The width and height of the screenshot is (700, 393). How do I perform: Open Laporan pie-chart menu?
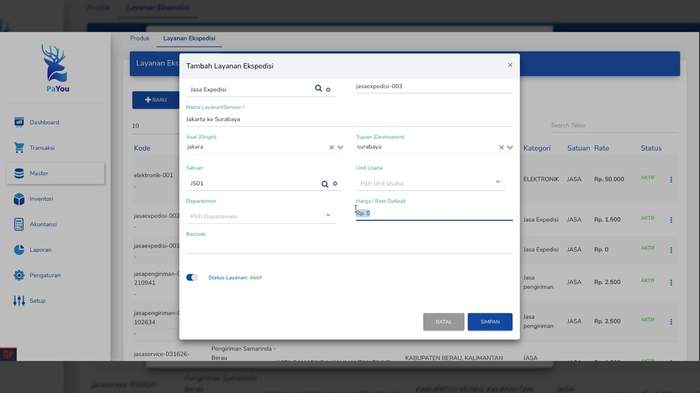pyautogui.click(x=33, y=250)
